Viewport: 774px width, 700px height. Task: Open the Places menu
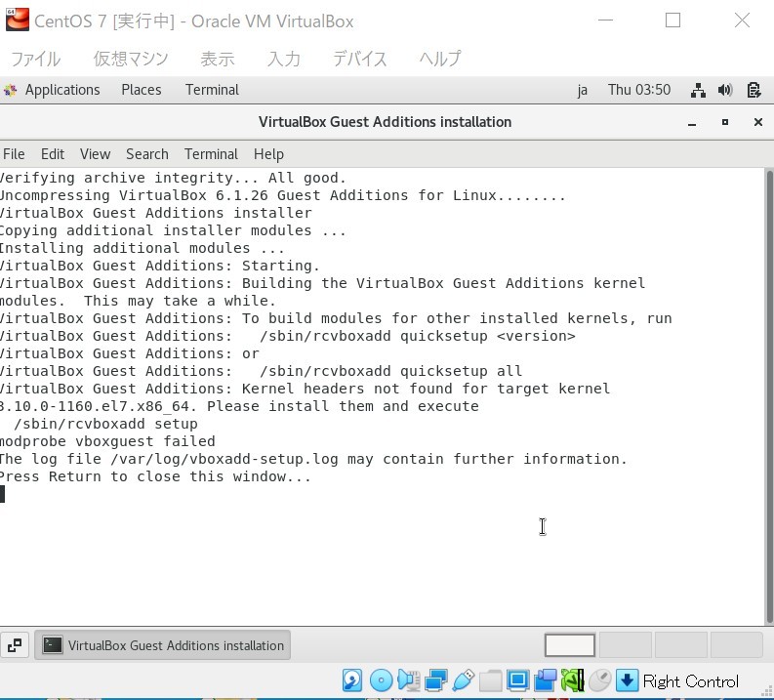[x=142, y=90]
